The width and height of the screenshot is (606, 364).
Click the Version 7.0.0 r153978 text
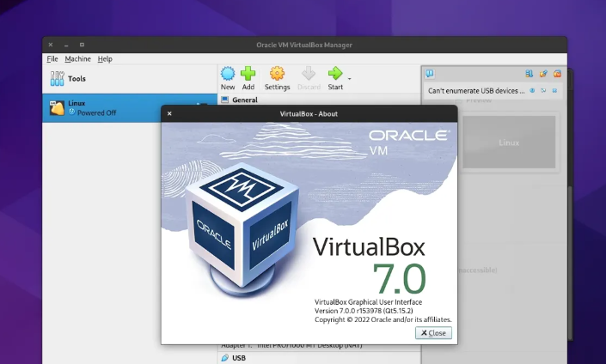[364, 311]
